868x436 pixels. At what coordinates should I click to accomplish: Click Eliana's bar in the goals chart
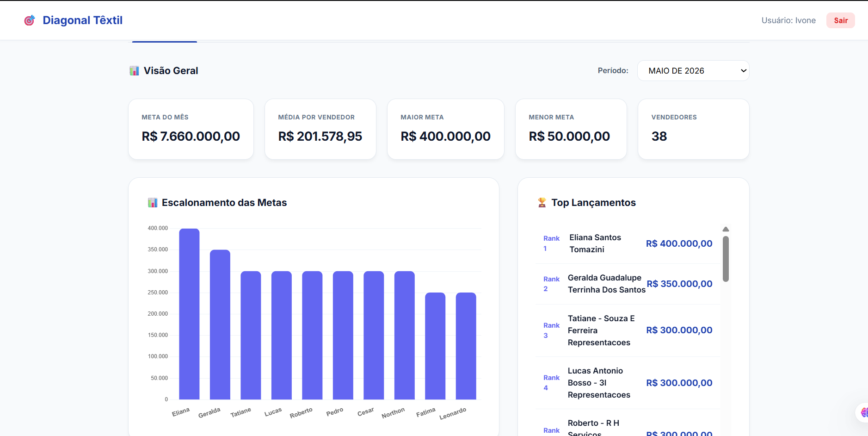tap(189, 314)
